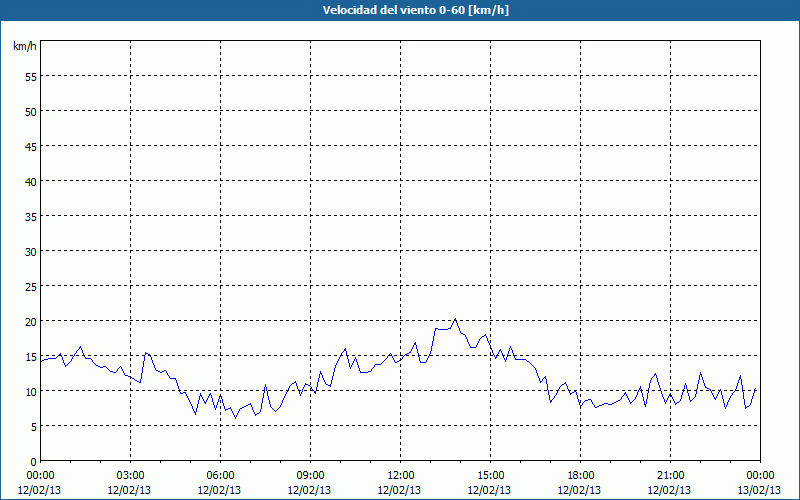Click the wind curve minimum near 06:30
The image size is (800, 500).
pyautogui.click(x=236, y=418)
